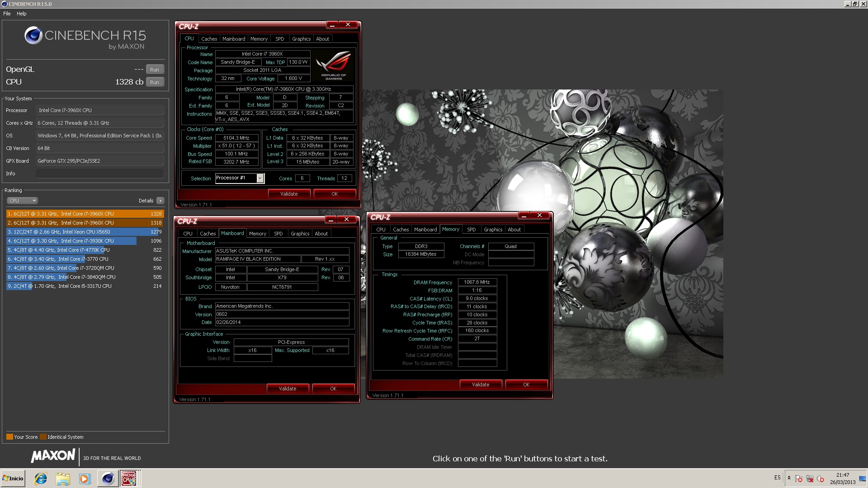The height and width of the screenshot is (488, 868).
Task: Click the Cinebench R15 logo sphere
Action: click(x=33, y=35)
